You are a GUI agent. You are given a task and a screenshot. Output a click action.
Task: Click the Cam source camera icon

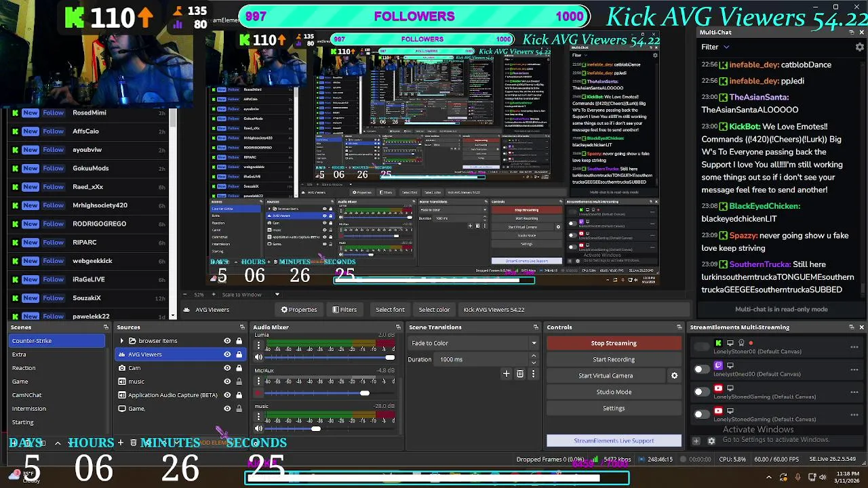tap(122, 368)
